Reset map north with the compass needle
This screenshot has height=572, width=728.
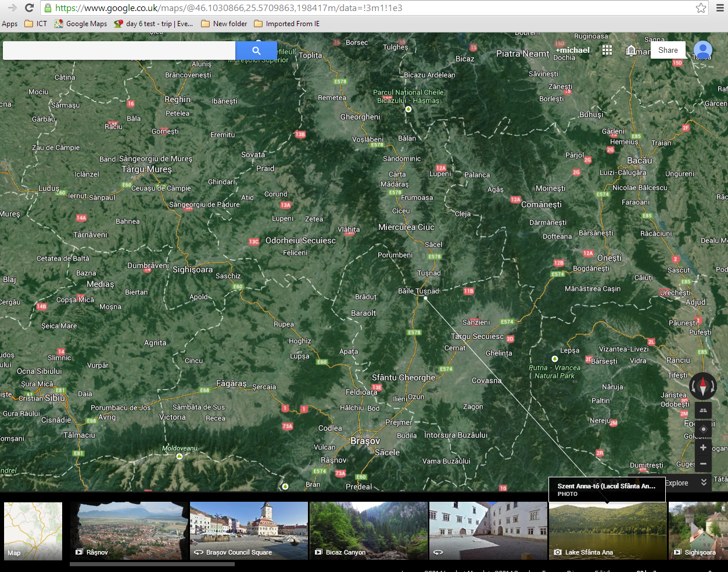(x=703, y=386)
